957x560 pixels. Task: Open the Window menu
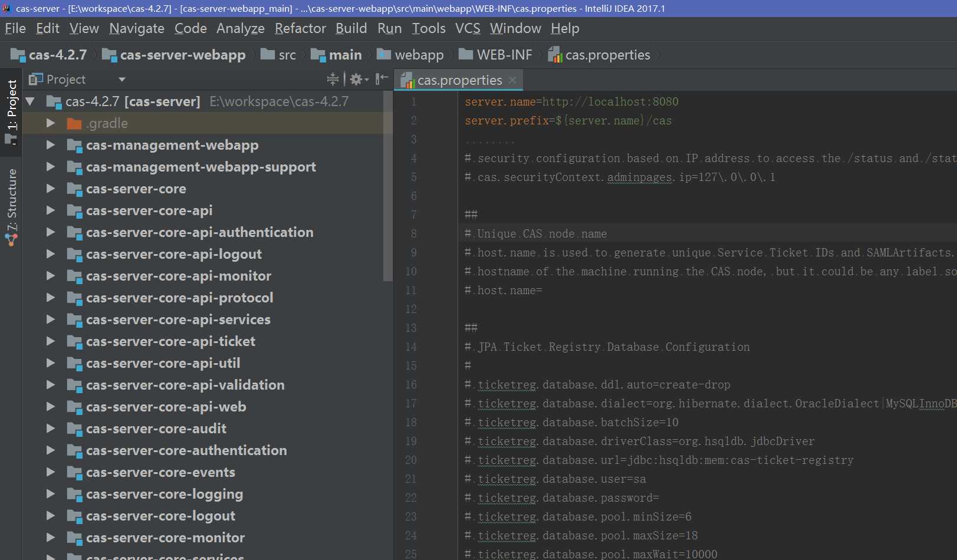click(x=515, y=28)
